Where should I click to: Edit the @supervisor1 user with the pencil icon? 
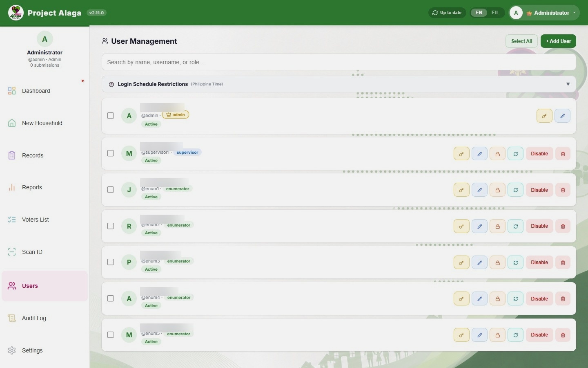coord(479,154)
